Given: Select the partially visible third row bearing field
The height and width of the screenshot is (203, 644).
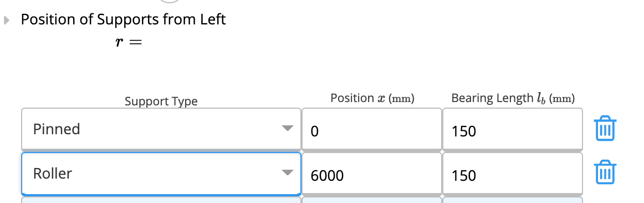Looking at the screenshot, I should click(513, 200).
